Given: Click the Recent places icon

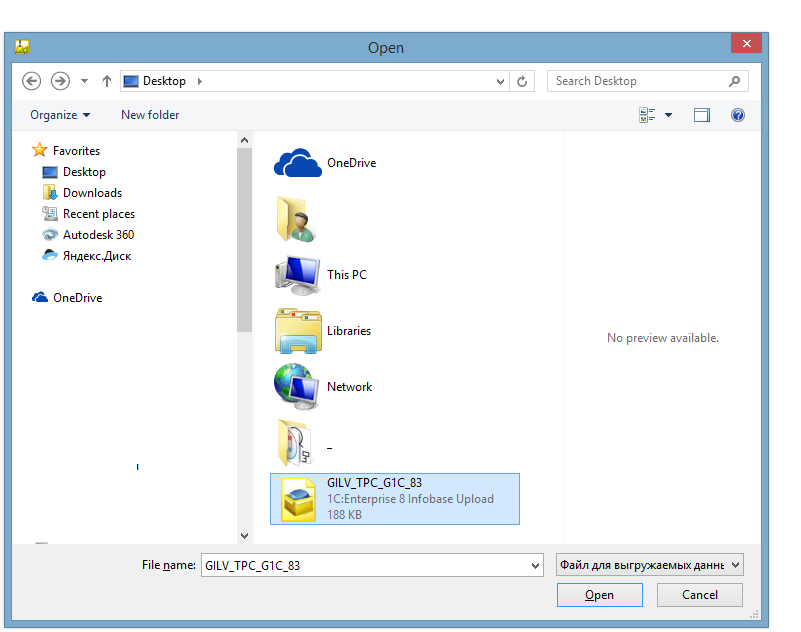Looking at the screenshot, I should (50, 213).
